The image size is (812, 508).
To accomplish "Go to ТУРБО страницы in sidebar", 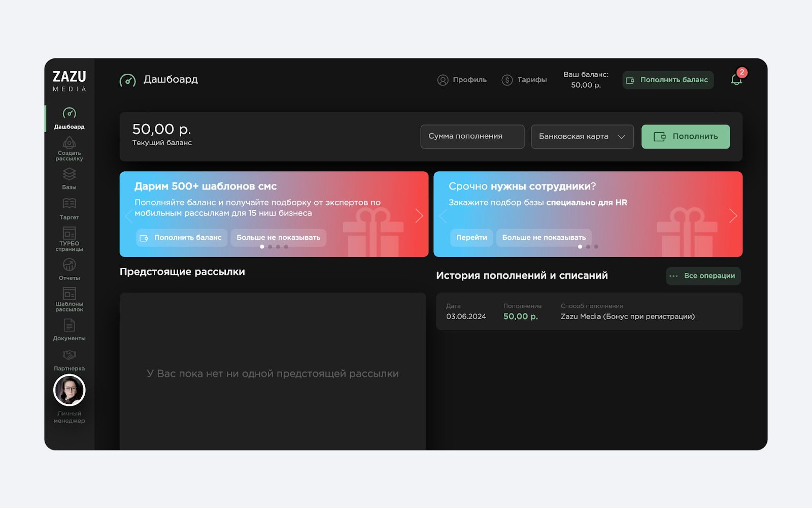I will (70, 233).
